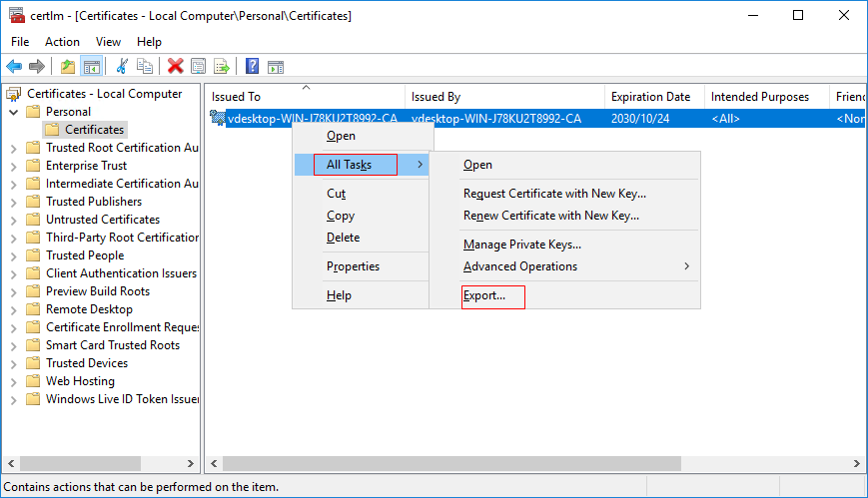The image size is (868, 498).
Task: Open the Action menu in the menu bar
Action: coord(62,42)
